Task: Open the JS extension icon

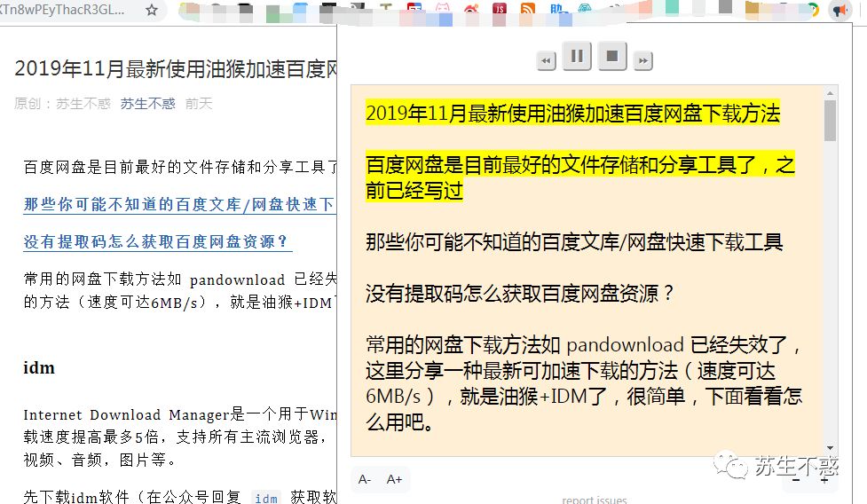Action: tap(500, 9)
